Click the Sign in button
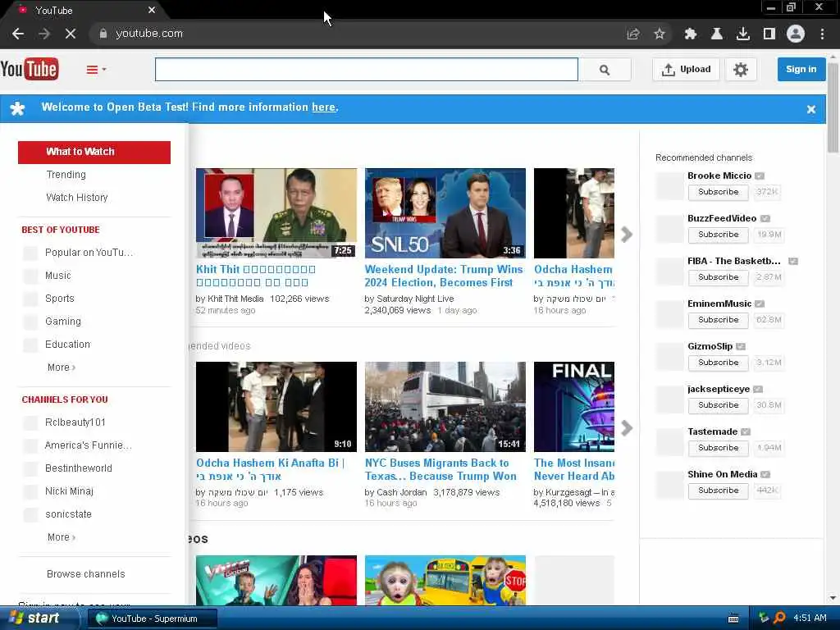The width and height of the screenshot is (840, 630). click(801, 70)
